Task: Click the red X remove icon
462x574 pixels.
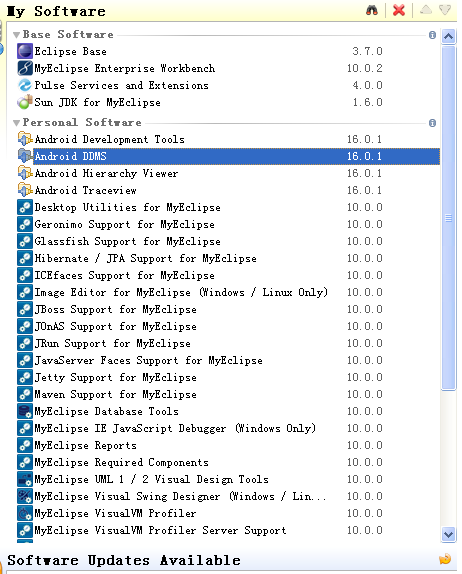Action: 399,10
